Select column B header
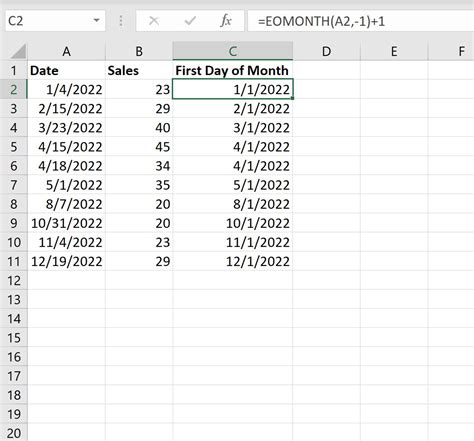 [x=139, y=51]
